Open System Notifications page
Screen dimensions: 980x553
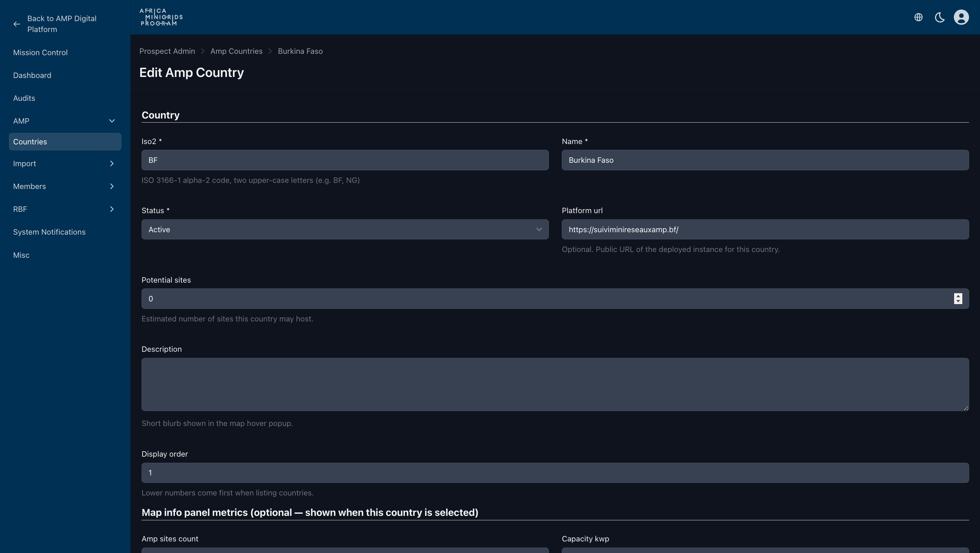pyautogui.click(x=49, y=232)
